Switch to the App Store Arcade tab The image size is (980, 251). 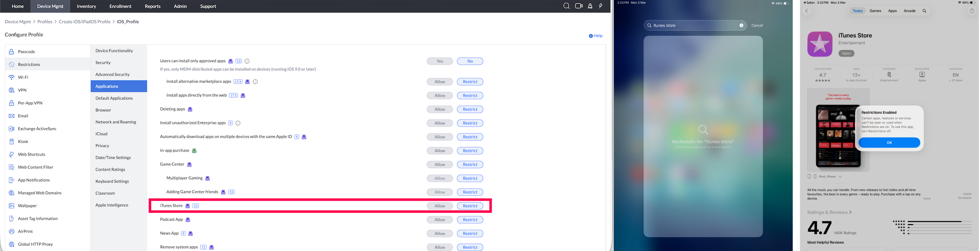point(909,11)
